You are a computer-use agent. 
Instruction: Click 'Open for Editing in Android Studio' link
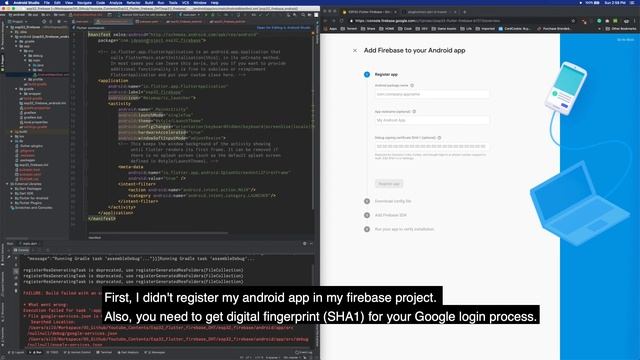(284, 28)
